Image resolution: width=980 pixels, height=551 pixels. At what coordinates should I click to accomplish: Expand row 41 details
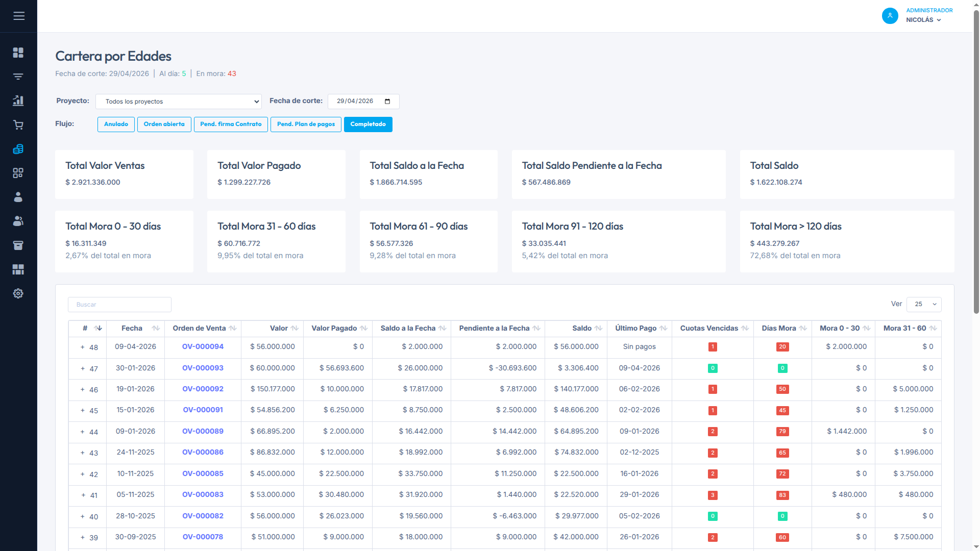coord(83,495)
